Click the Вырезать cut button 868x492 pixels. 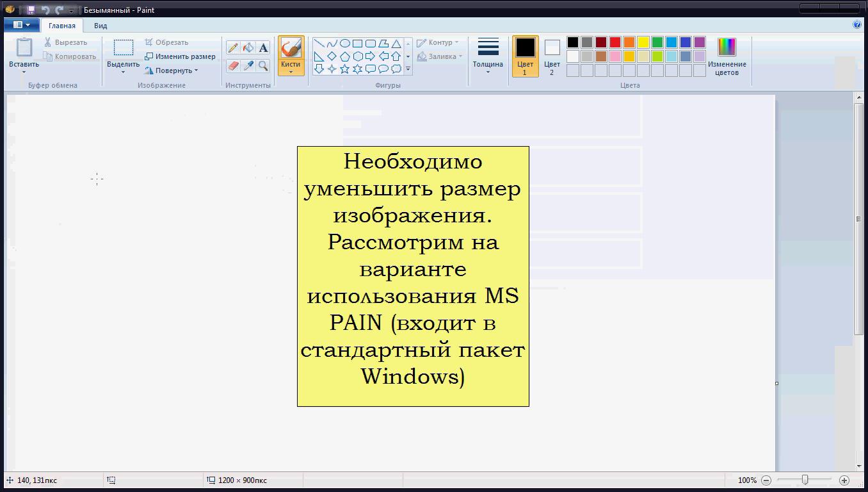pyautogui.click(x=65, y=42)
